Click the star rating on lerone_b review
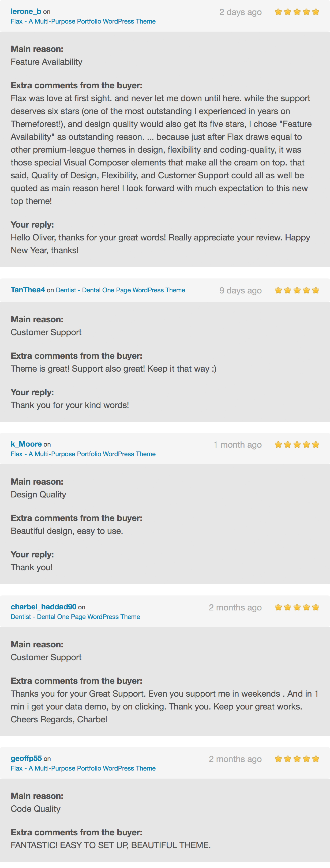Screen dimensions: 330x868 [297, 12]
